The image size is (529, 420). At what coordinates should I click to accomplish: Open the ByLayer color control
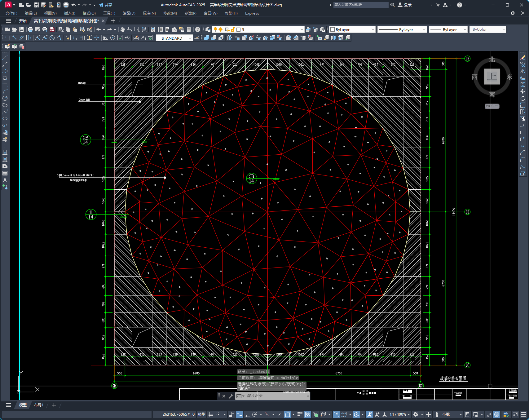352,29
